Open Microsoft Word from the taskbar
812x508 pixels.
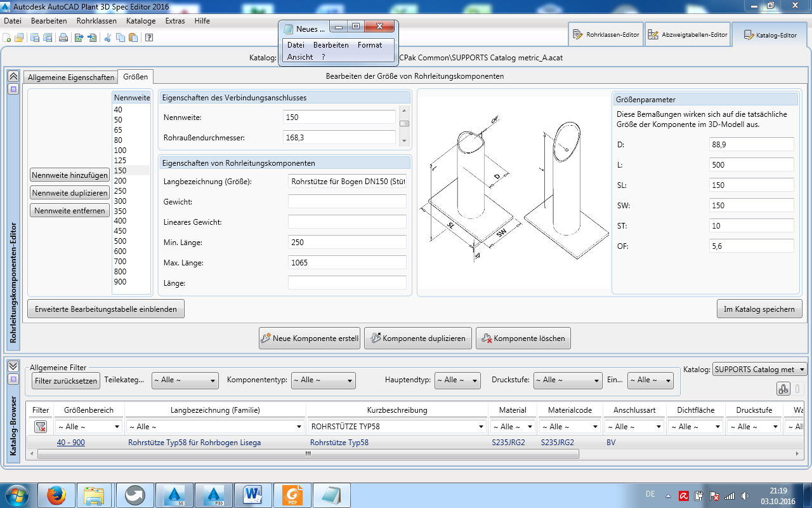(x=252, y=495)
